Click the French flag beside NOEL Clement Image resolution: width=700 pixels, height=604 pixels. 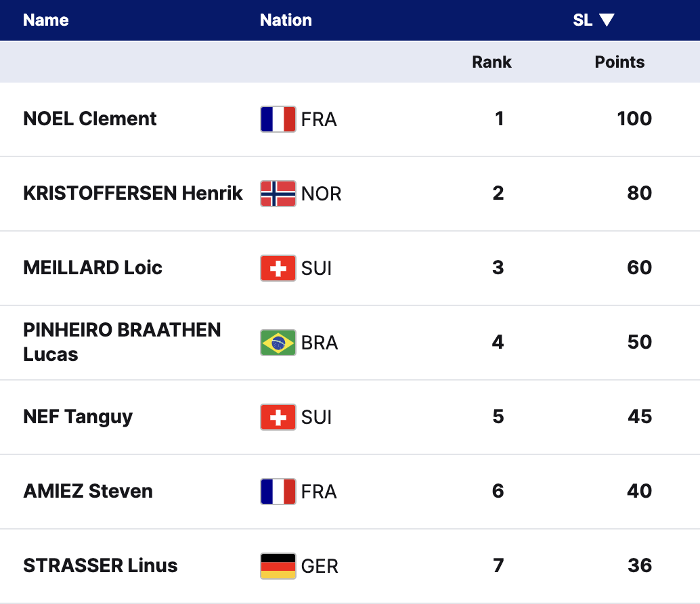tap(278, 119)
